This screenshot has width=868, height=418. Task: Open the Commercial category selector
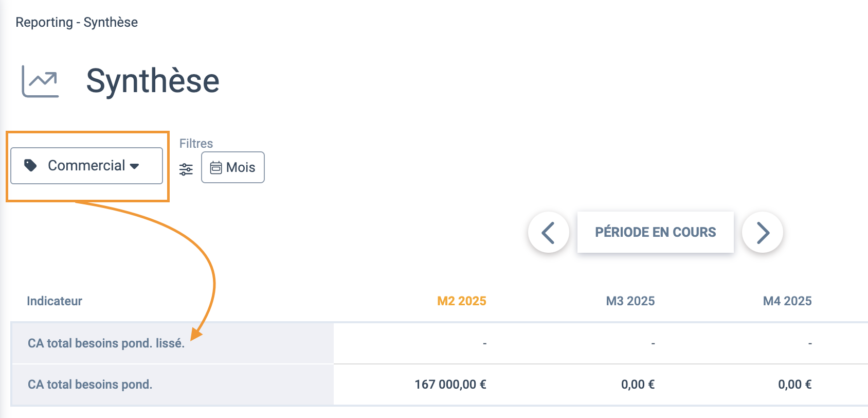(86, 166)
